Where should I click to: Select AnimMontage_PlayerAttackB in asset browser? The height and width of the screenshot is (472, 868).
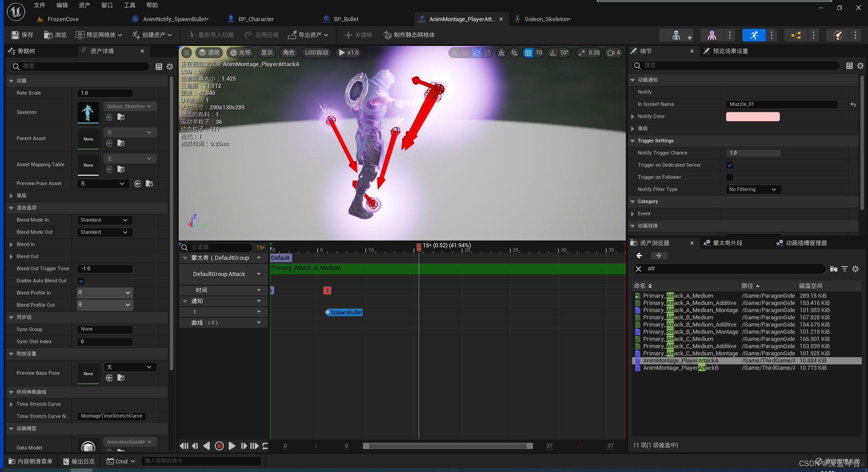(680, 368)
